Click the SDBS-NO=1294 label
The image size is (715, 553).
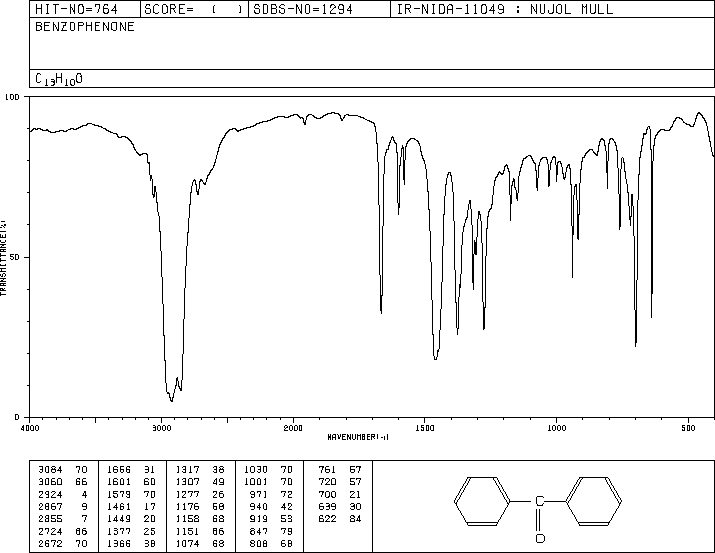click(303, 9)
